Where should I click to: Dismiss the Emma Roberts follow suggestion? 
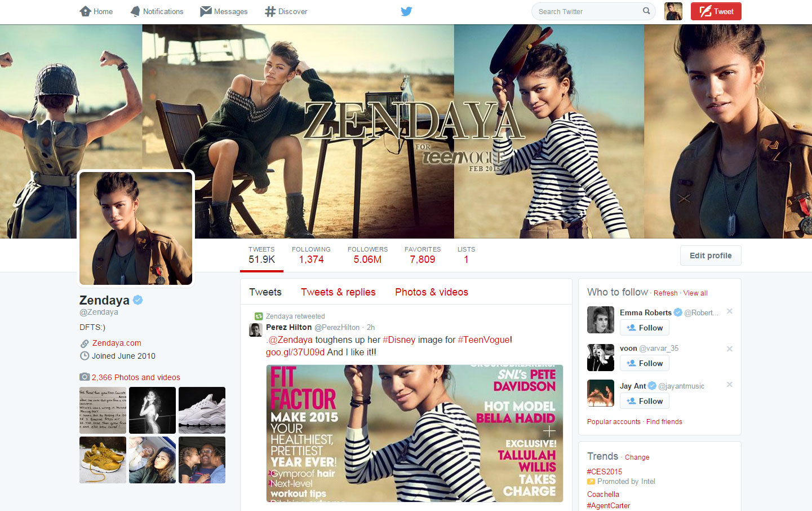tap(729, 311)
